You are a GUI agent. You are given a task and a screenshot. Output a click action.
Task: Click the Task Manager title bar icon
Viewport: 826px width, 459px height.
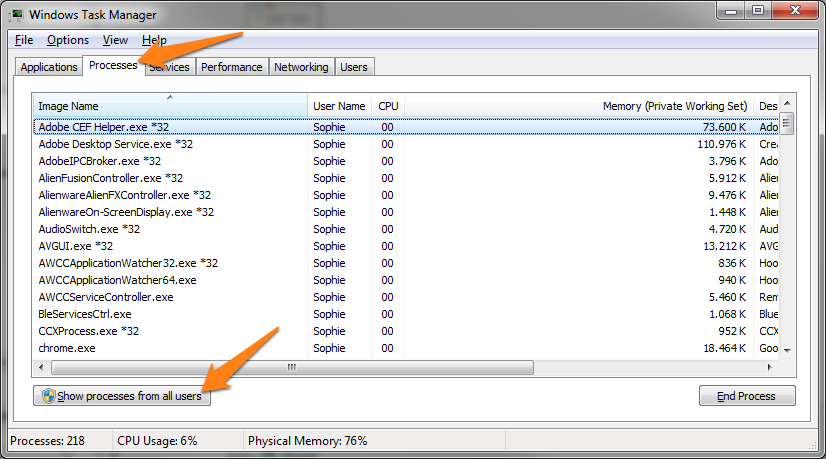click(x=17, y=15)
